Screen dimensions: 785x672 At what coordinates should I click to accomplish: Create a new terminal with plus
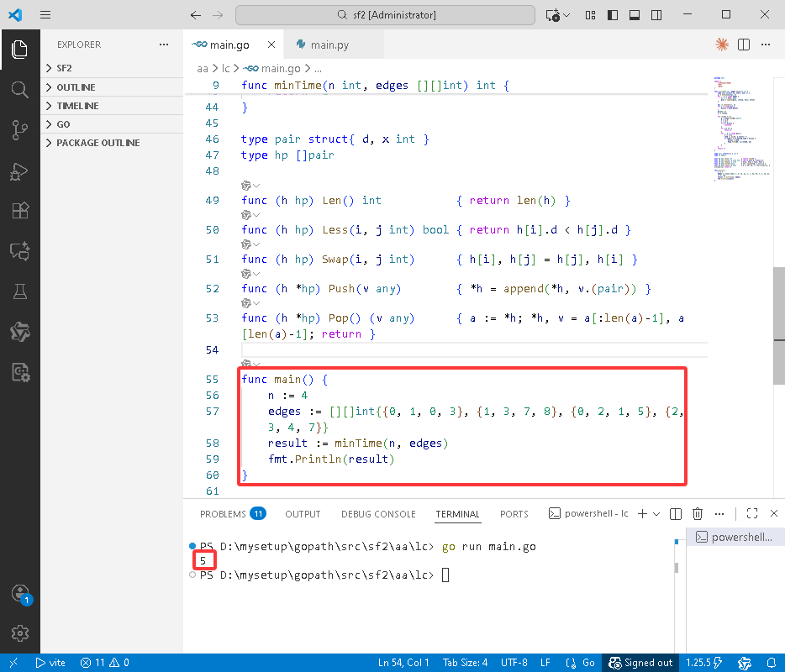[643, 514]
